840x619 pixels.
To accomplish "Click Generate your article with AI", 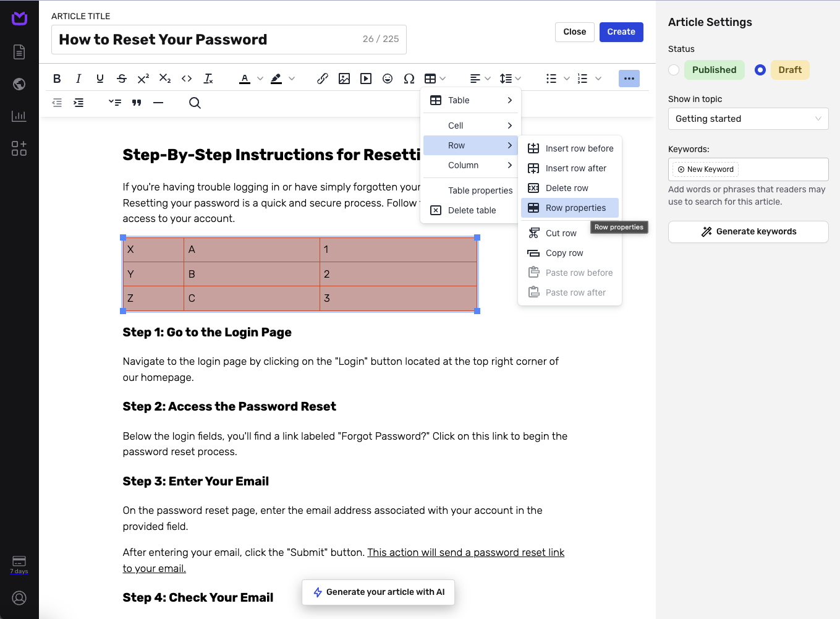I will pos(378,592).
